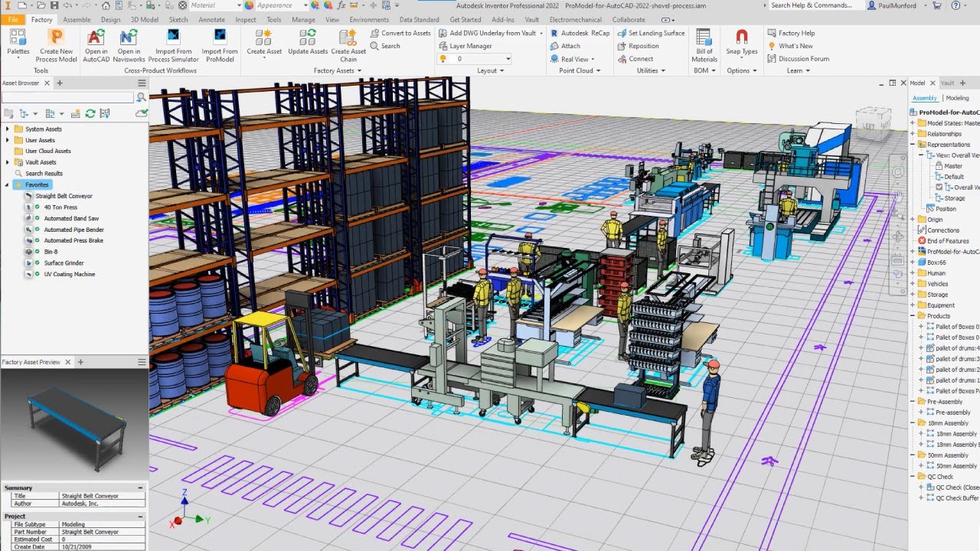Viewport: 980px width, 551px height.
Task: Switch to the Assemble ribbon tab
Action: 77,19
